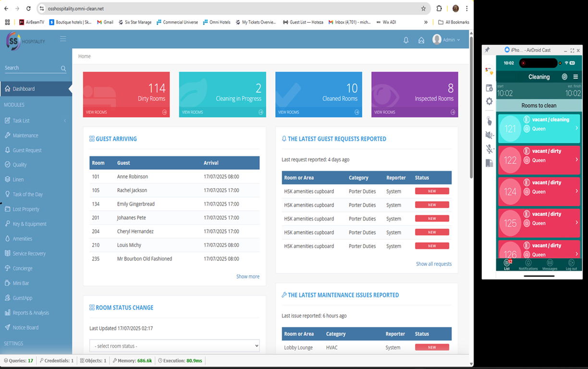The height and width of the screenshot is (369, 588).
Task: Open the messages envelope icon
Action: [421, 40]
